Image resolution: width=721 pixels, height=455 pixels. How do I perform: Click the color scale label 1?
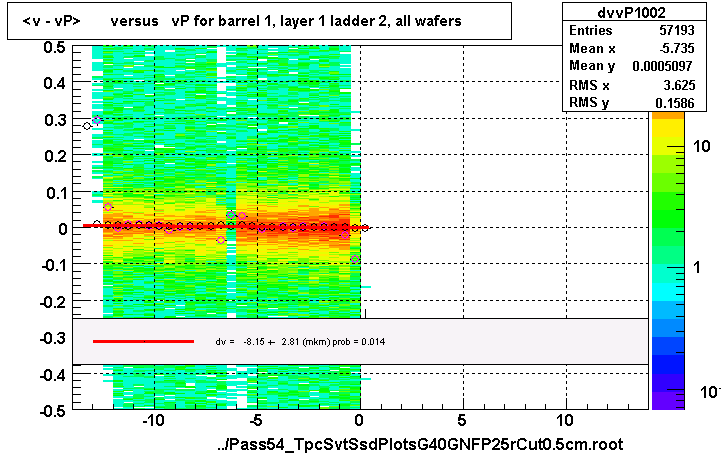[697, 267]
